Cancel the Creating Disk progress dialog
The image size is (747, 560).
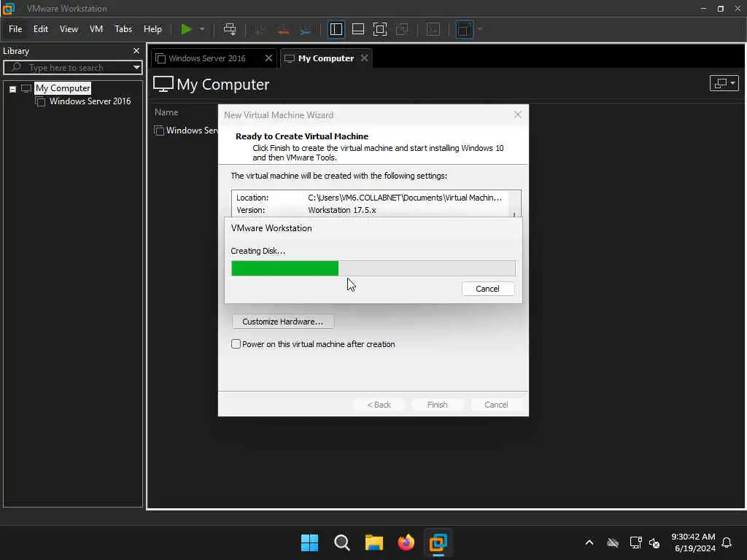tap(488, 289)
